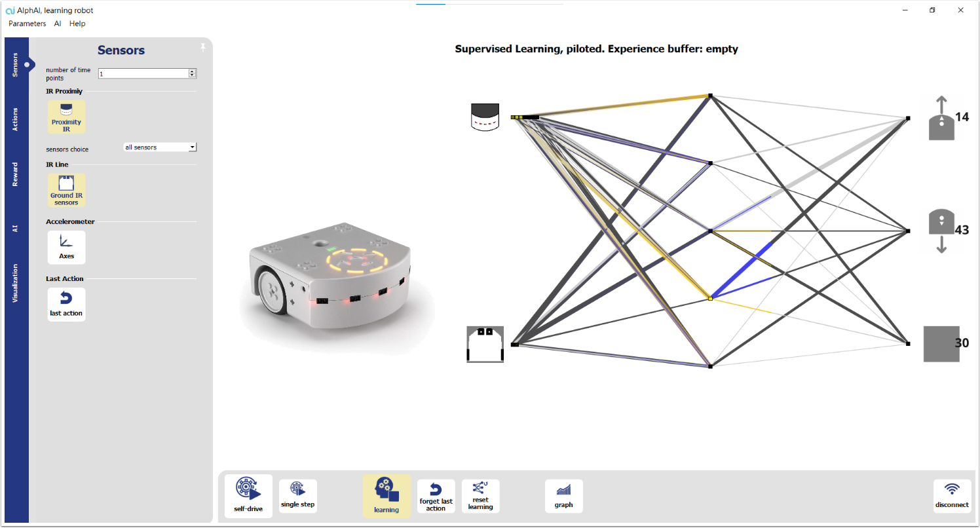
Task: Click the number of time points field
Action: coord(143,74)
